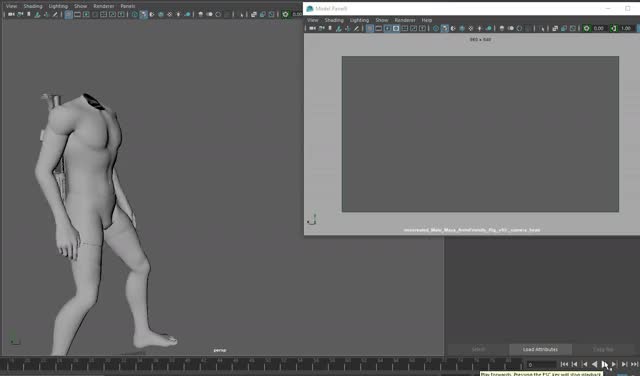Toggle Textured display in main viewport toolbar

[169, 14]
